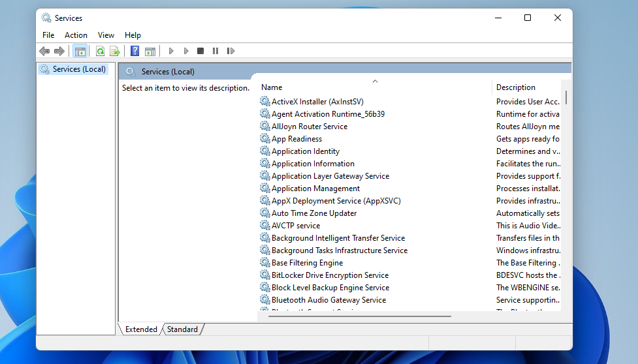
Task: Click gear icon beside AVCTP service
Action: pyautogui.click(x=265, y=225)
